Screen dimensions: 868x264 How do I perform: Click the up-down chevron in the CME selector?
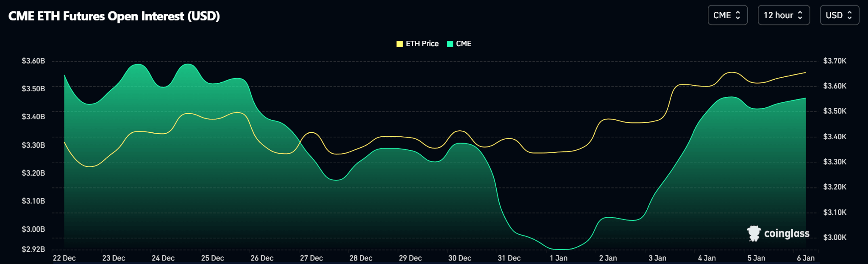click(x=738, y=15)
